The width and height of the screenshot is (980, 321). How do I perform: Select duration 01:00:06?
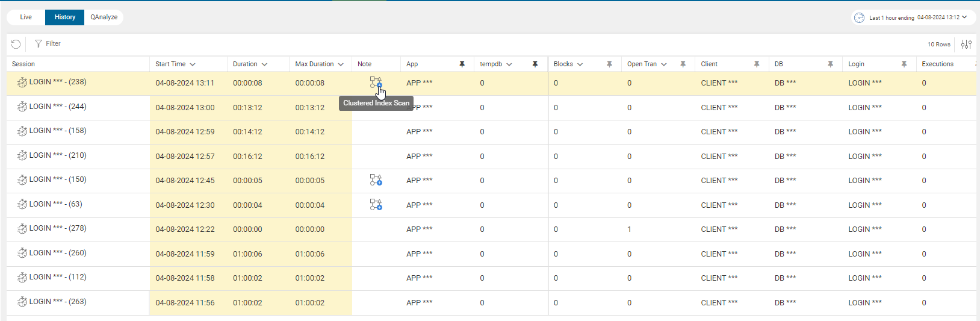point(247,254)
